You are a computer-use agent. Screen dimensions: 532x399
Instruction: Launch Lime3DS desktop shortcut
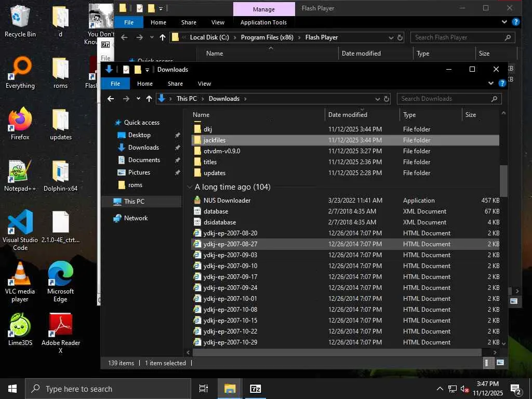20,330
